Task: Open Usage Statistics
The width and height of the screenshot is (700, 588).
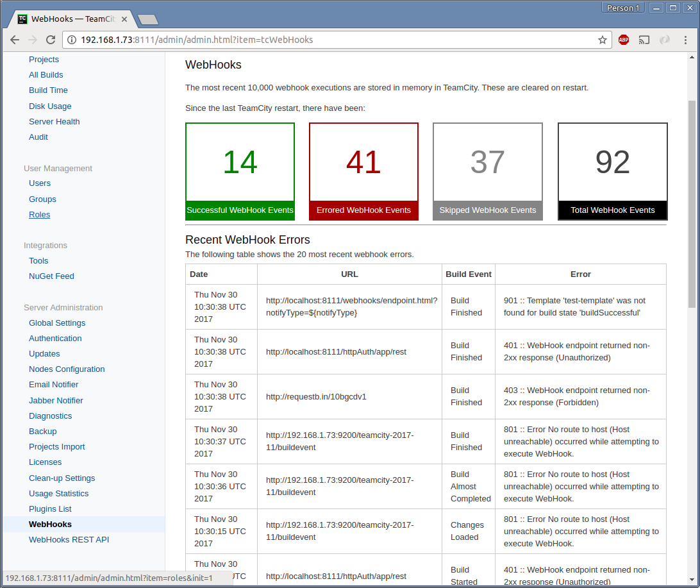Action: tap(58, 493)
